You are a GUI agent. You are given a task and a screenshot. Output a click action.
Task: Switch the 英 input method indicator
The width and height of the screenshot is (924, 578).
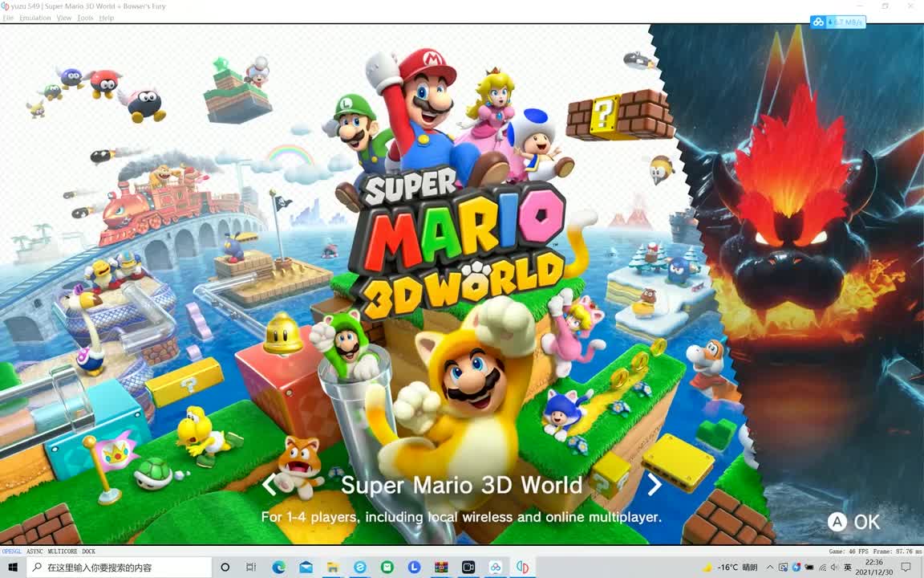847,567
